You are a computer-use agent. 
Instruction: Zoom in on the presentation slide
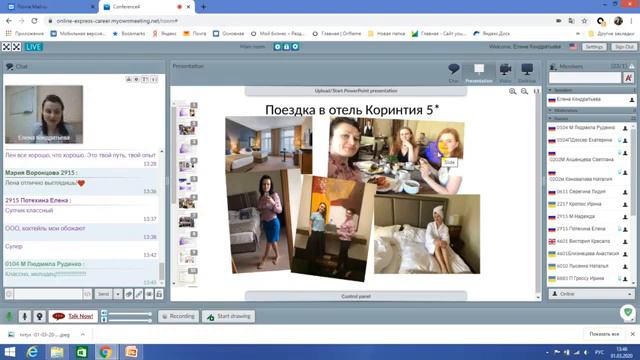[x=512, y=91]
